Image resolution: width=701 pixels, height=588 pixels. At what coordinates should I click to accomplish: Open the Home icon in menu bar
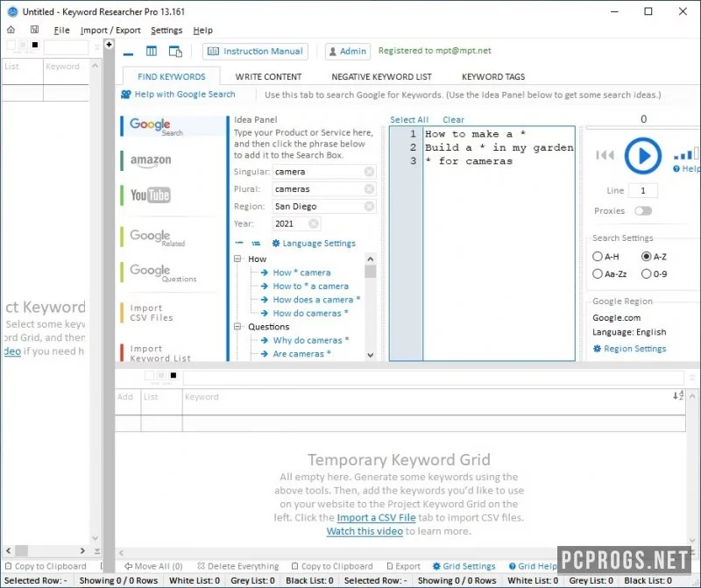pyautogui.click(x=11, y=30)
